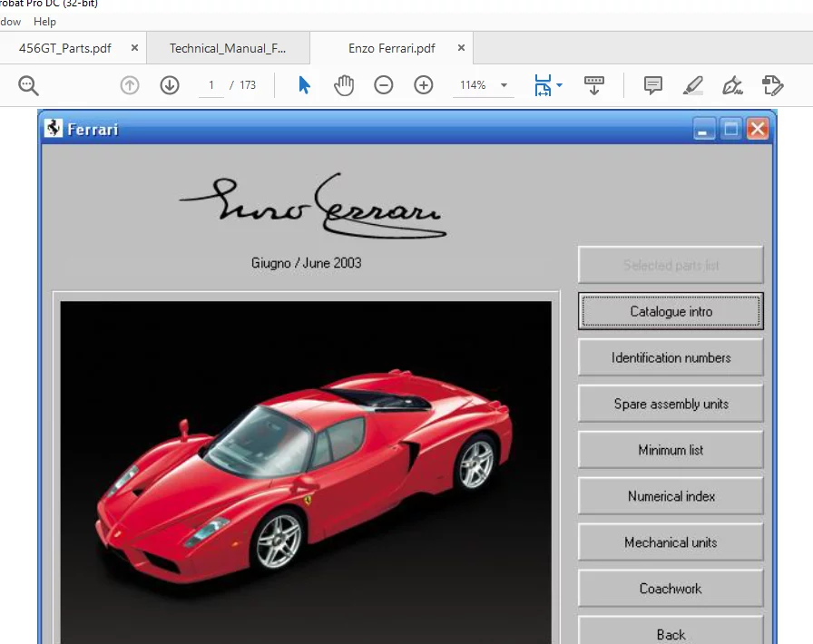813x644 pixels.
Task: Open the Edit PDF tool
Action: (x=772, y=84)
